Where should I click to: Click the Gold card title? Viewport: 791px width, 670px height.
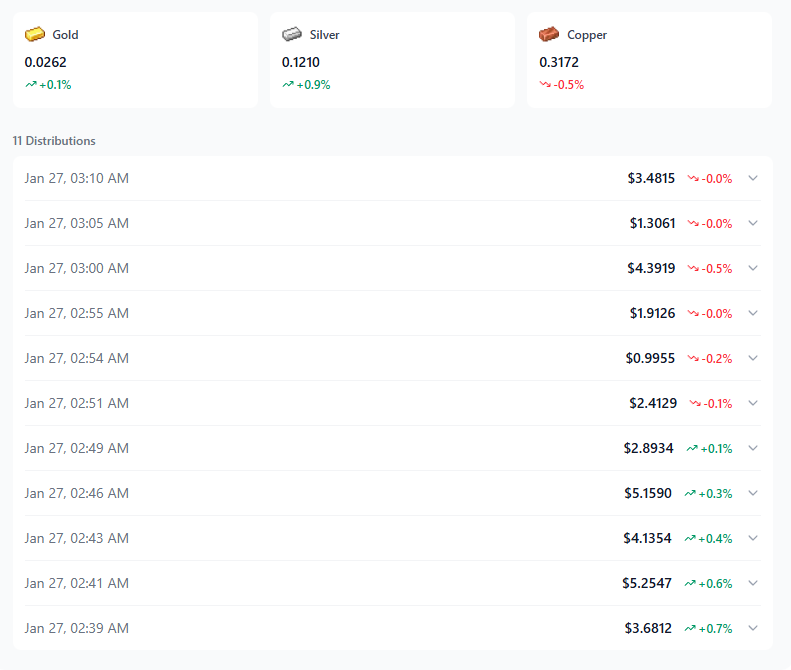point(65,35)
